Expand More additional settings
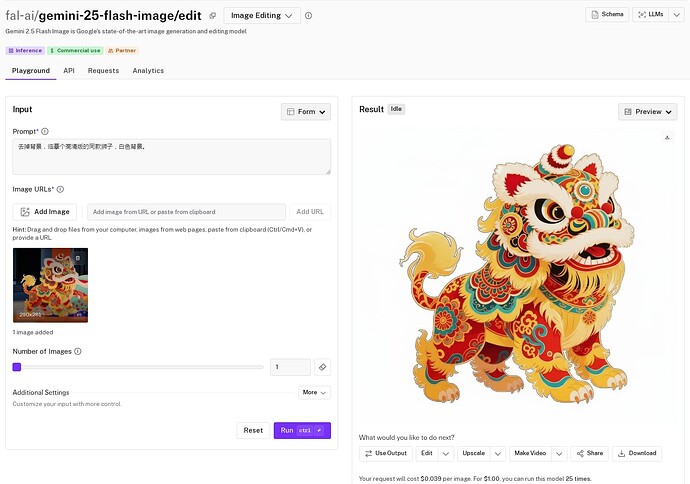The width and height of the screenshot is (690, 484). (x=314, y=393)
